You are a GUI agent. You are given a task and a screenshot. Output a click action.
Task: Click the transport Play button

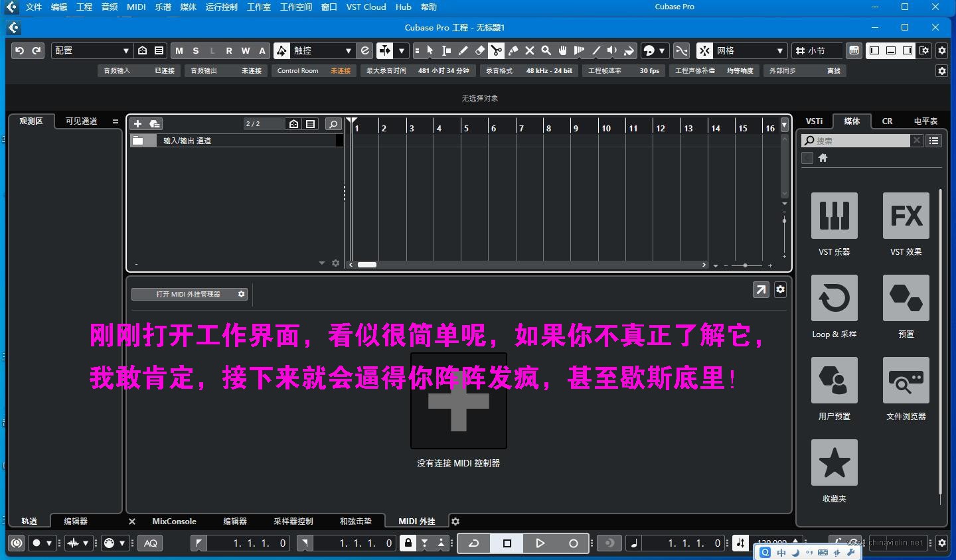click(x=540, y=543)
